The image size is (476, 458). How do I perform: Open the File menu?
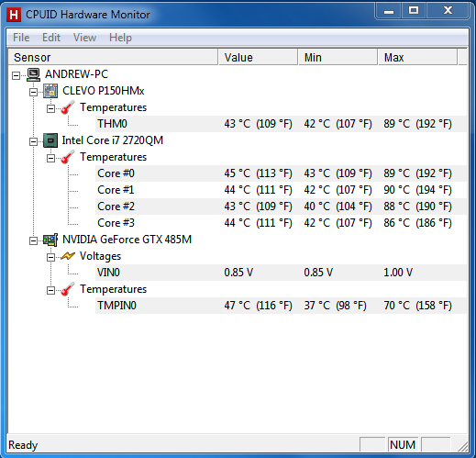point(21,38)
